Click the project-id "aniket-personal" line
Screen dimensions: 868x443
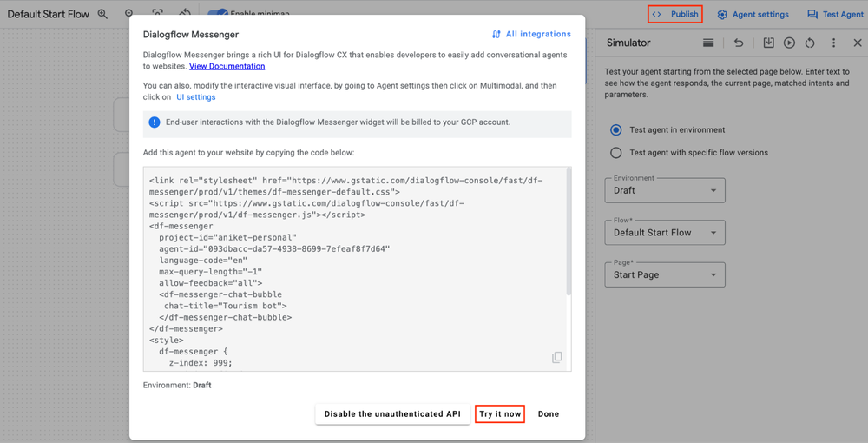click(227, 237)
